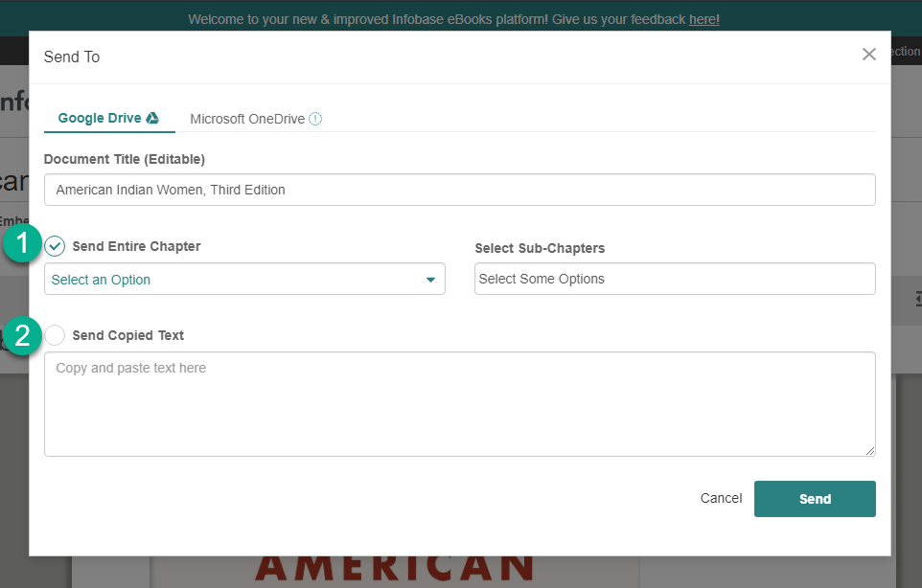
Task: Select the Send Copied Text radio button
Action: pos(56,335)
